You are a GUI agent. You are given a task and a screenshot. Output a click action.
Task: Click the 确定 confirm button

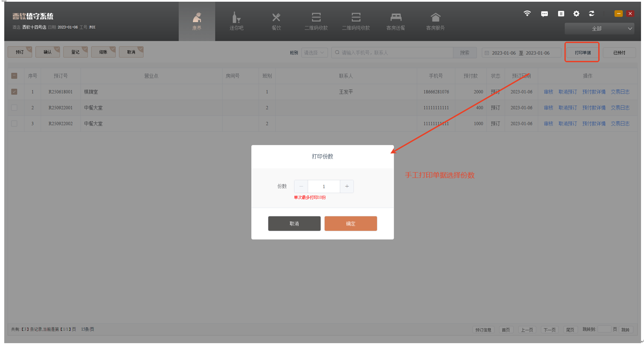350,224
